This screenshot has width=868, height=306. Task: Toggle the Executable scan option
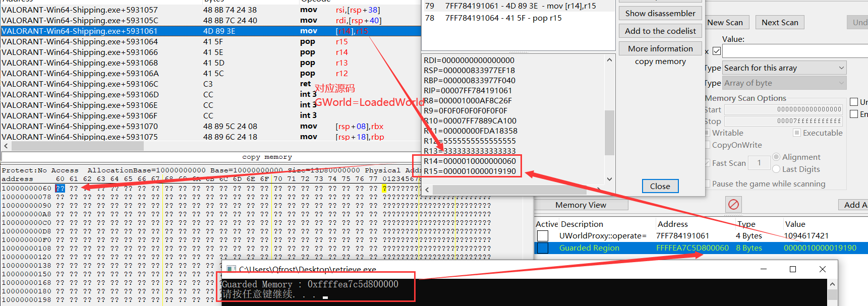796,133
